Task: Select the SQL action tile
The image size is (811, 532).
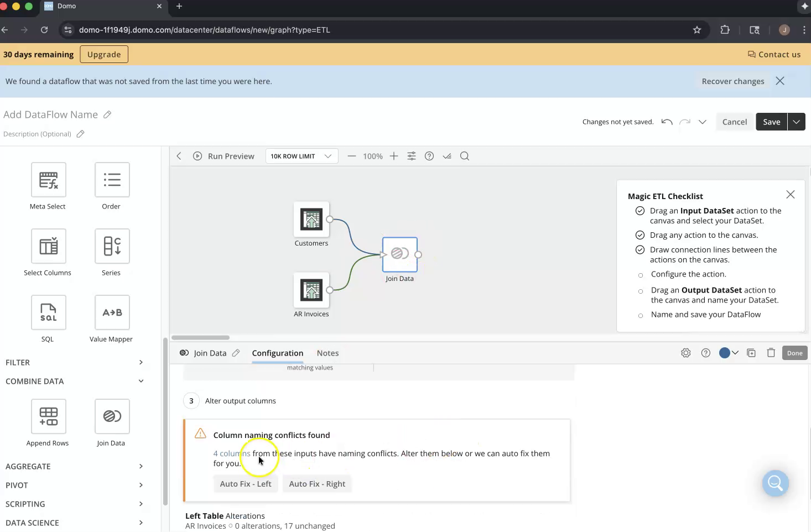Action: tap(49, 312)
